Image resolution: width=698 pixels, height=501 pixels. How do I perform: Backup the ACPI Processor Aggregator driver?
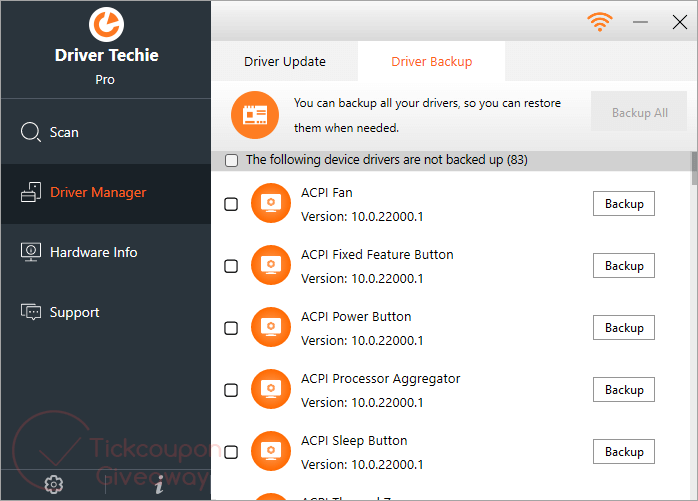tap(624, 389)
